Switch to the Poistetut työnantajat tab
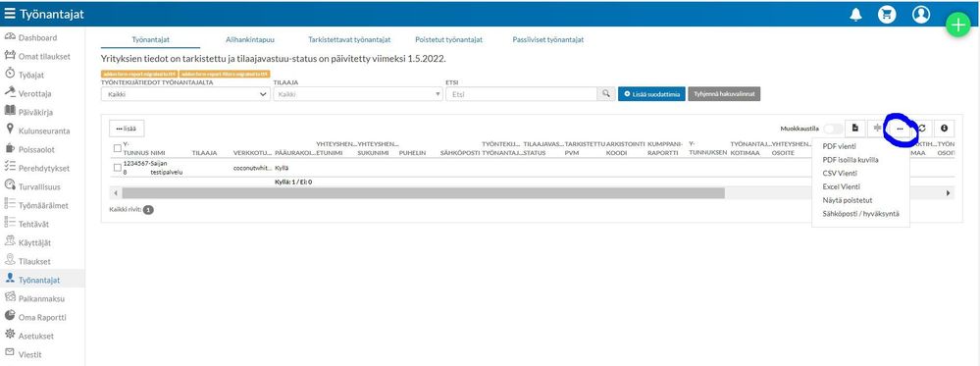 pyautogui.click(x=448, y=39)
